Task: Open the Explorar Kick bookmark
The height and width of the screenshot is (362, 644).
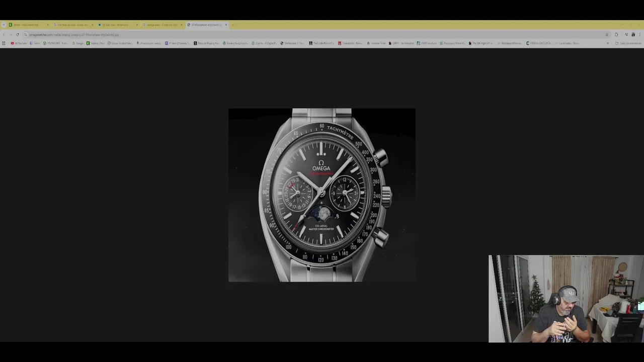Action: (x=96, y=43)
